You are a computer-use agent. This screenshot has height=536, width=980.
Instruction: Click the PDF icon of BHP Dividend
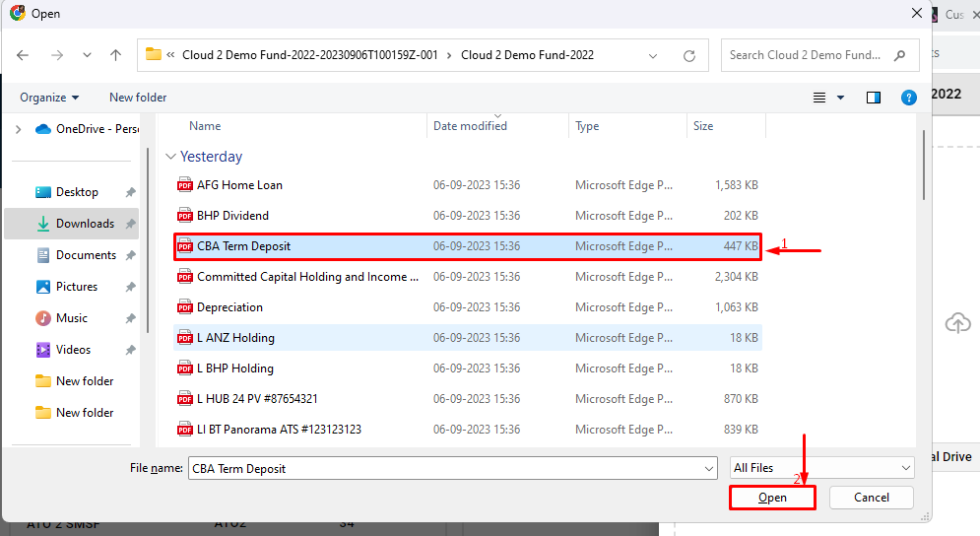click(185, 216)
